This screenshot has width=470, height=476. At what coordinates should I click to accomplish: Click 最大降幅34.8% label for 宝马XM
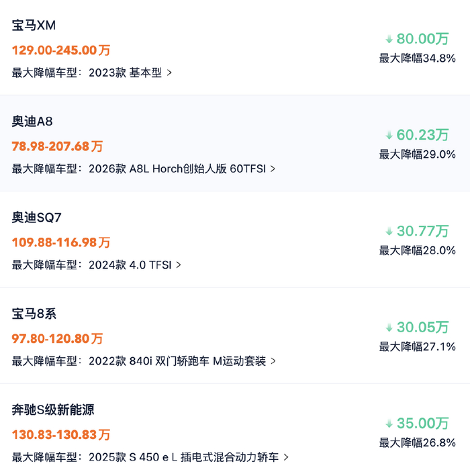click(x=418, y=58)
